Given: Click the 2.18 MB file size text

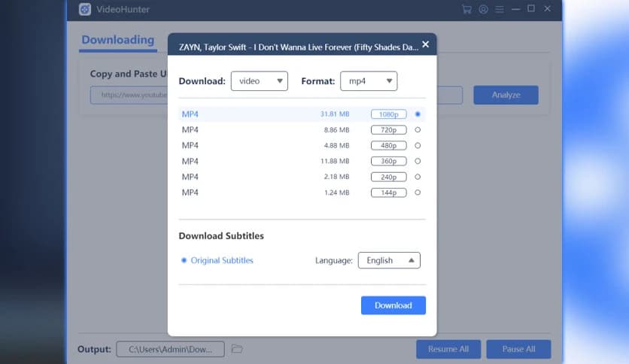Looking at the screenshot, I should coord(336,177).
